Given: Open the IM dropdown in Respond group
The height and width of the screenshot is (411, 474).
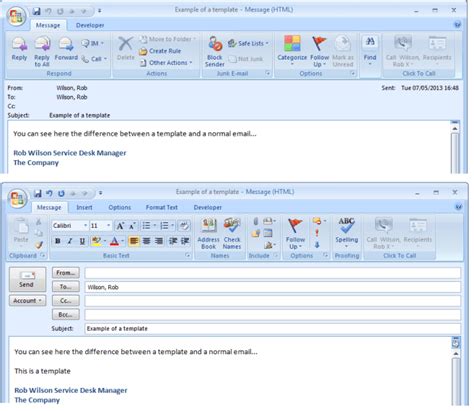Looking at the screenshot, I should point(92,43).
